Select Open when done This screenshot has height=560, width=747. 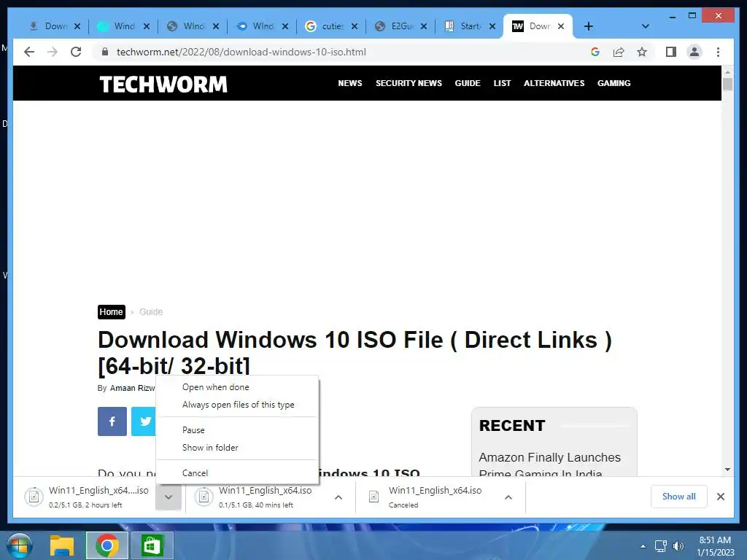[x=237, y=387]
